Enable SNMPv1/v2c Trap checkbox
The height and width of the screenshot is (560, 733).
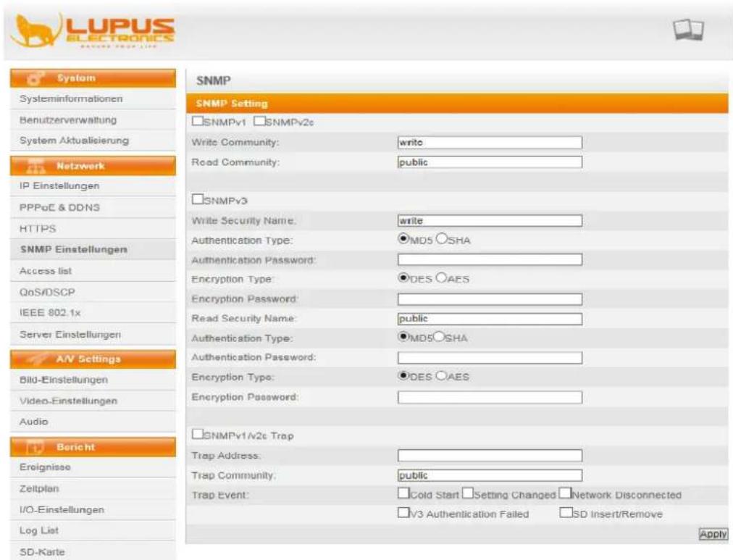click(x=197, y=434)
